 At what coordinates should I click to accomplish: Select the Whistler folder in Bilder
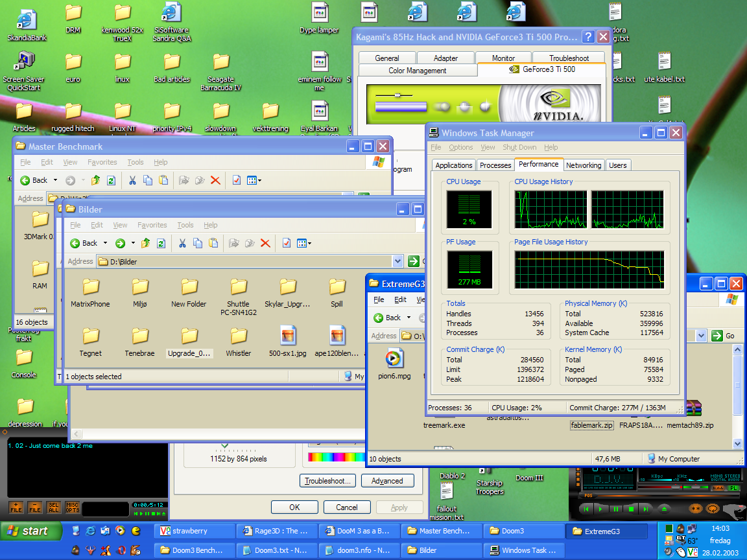(238, 342)
